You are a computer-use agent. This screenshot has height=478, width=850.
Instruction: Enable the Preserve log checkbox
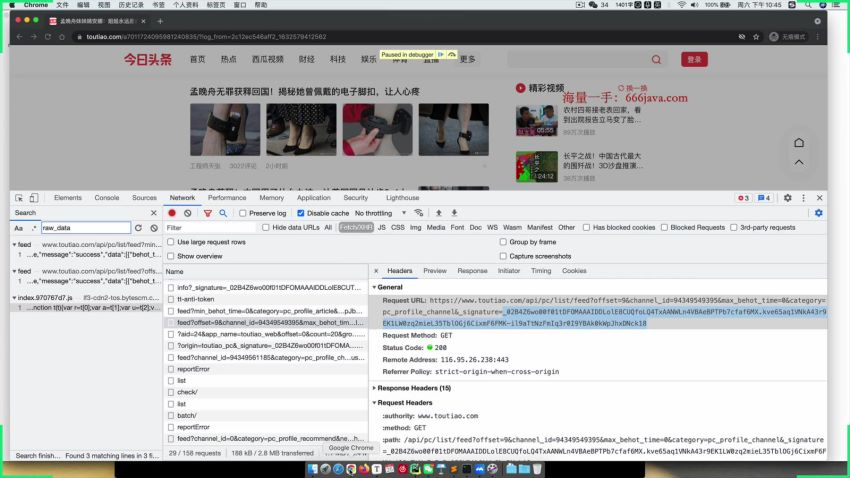point(242,213)
